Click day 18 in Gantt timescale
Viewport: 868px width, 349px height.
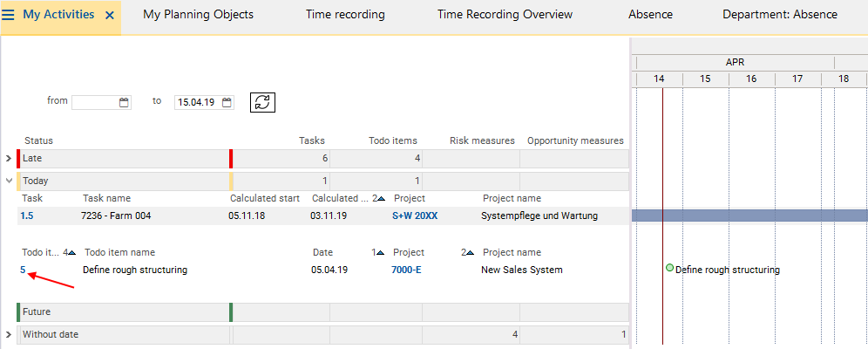tap(844, 79)
